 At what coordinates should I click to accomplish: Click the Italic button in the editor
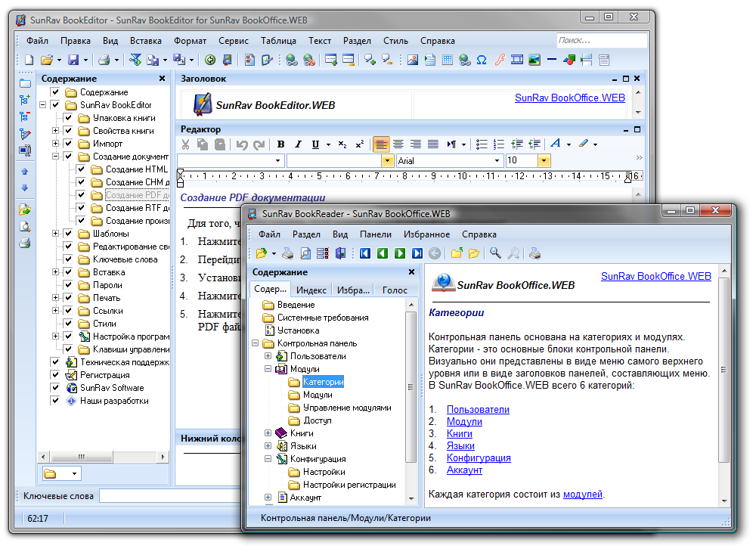pyautogui.click(x=298, y=144)
